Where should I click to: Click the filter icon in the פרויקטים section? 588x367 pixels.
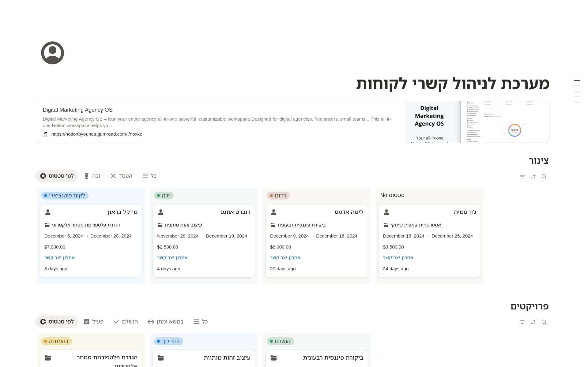pos(522,322)
